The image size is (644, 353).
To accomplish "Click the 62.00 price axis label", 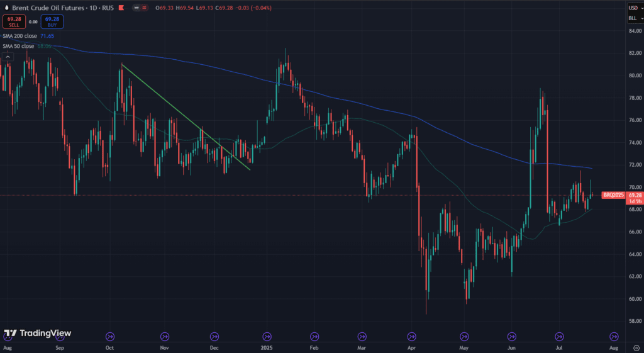I will (635, 277).
